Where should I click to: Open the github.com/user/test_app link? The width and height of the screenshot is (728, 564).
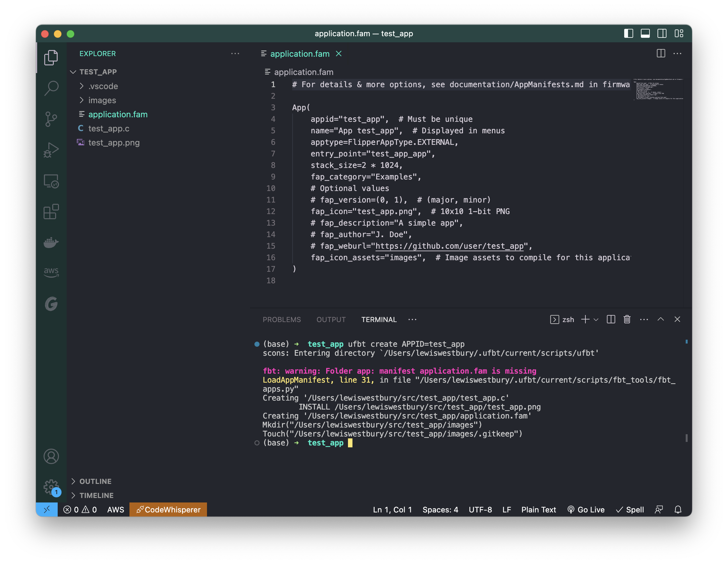pyautogui.click(x=449, y=246)
